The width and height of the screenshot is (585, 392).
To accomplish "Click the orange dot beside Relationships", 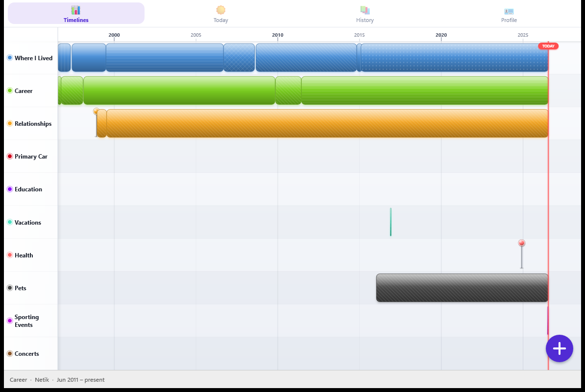I will point(10,123).
